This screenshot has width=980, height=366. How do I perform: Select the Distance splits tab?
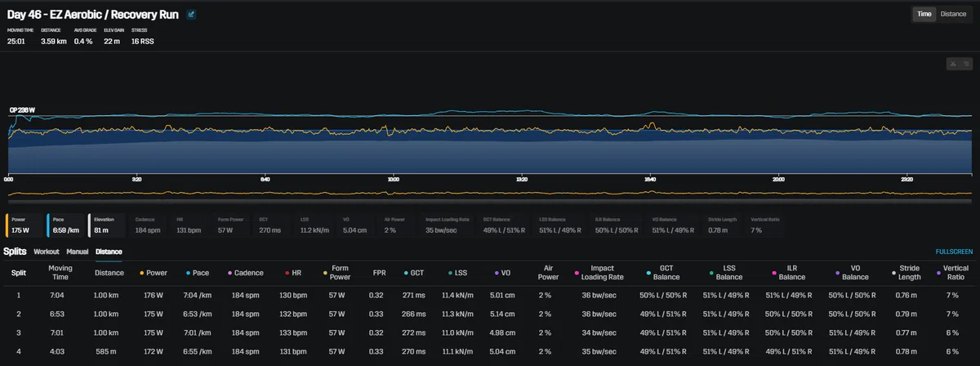pos(109,252)
